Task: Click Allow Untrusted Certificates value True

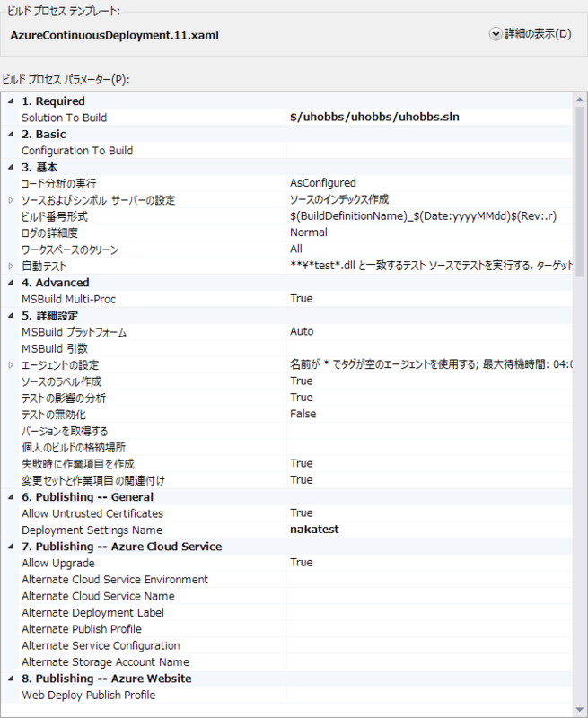Action: point(302,512)
